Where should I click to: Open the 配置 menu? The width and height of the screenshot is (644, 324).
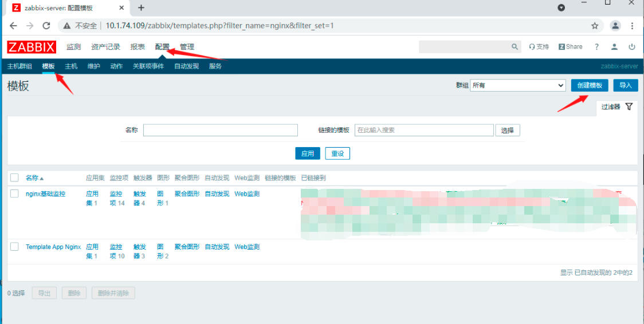162,47
